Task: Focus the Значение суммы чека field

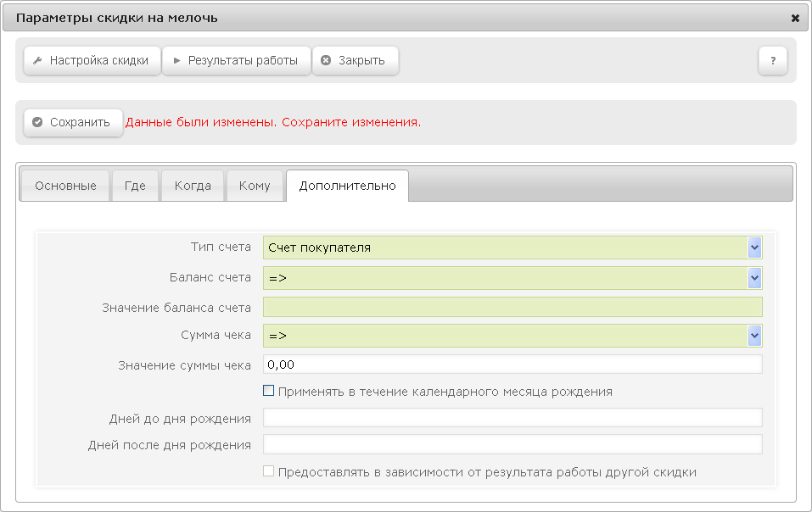Action: point(512,365)
